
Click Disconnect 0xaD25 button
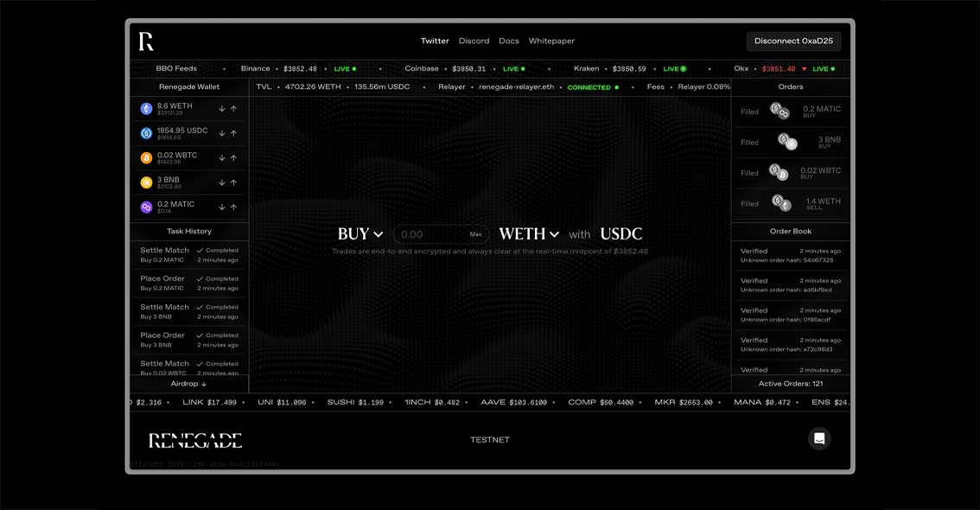pyautogui.click(x=793, y=41)
